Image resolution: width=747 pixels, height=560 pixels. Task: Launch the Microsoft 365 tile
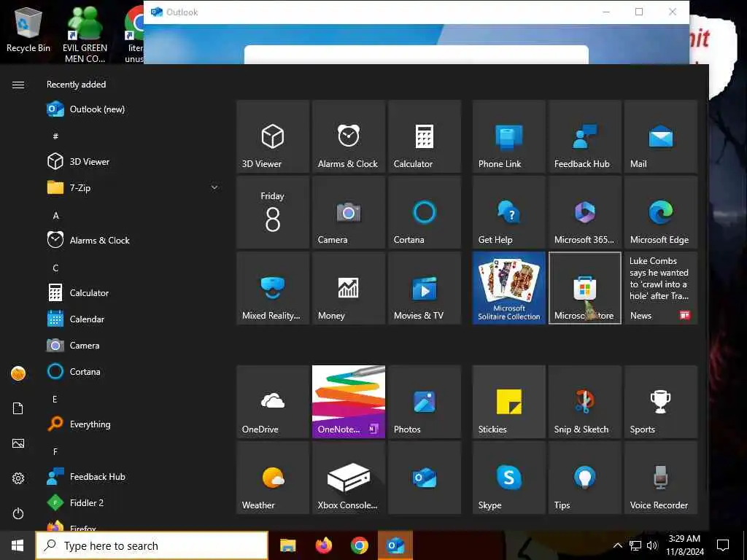tap(584, 212)
